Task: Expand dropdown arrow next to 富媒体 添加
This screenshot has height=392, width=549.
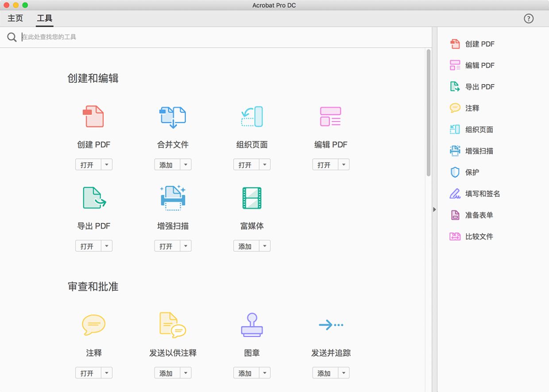Action: [265, 246]
